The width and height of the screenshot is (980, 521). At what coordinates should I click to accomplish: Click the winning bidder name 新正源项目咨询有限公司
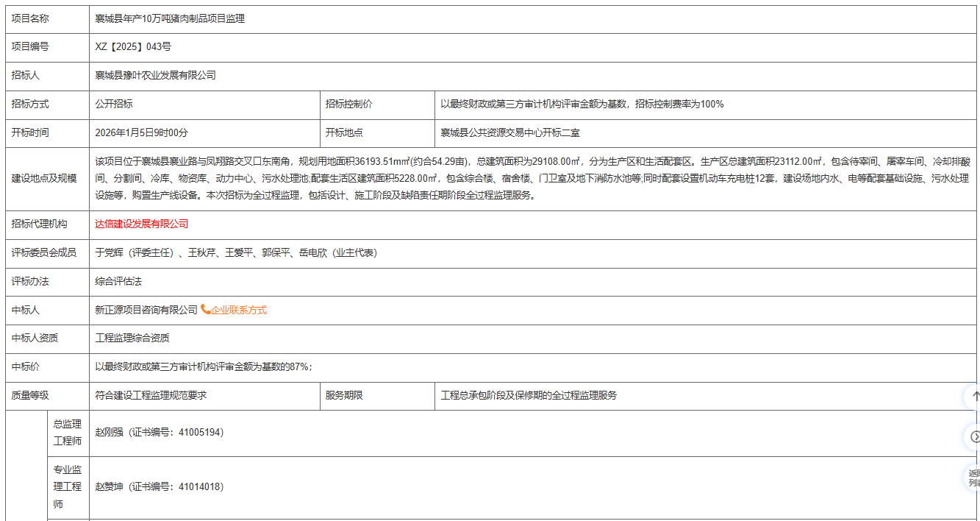146,311
